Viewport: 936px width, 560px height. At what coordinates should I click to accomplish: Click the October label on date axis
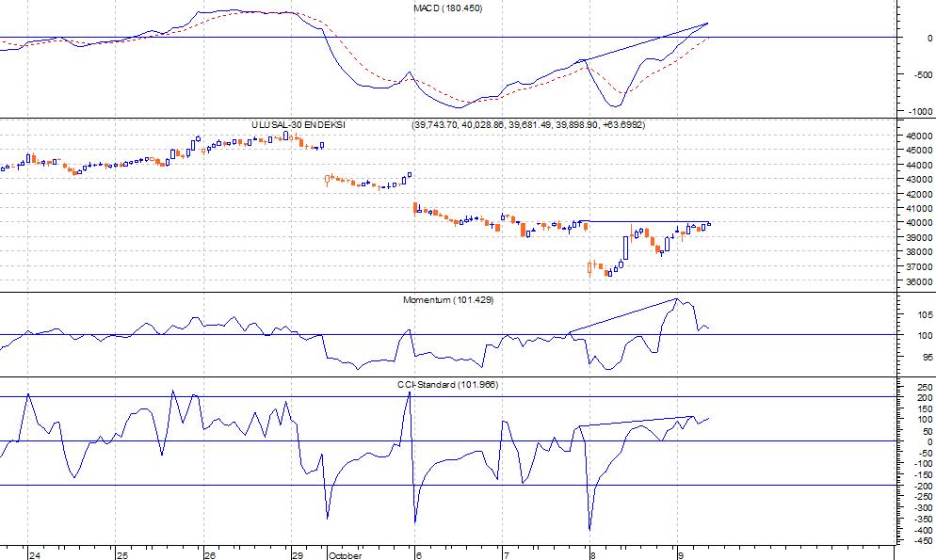click(344, 555)
